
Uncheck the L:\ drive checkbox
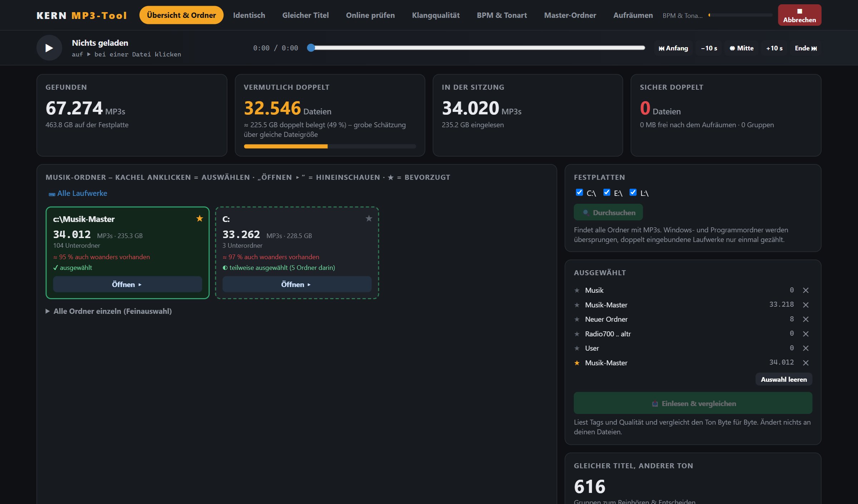tap(633, 192)
